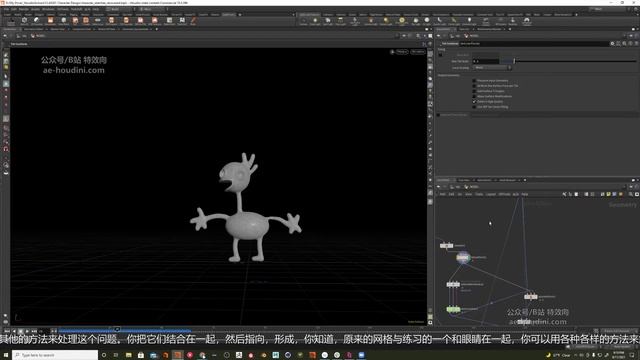Screen dimensions: 640x360
Task: Jump to the first frame in the playbar
Action: tap(7, 331)
